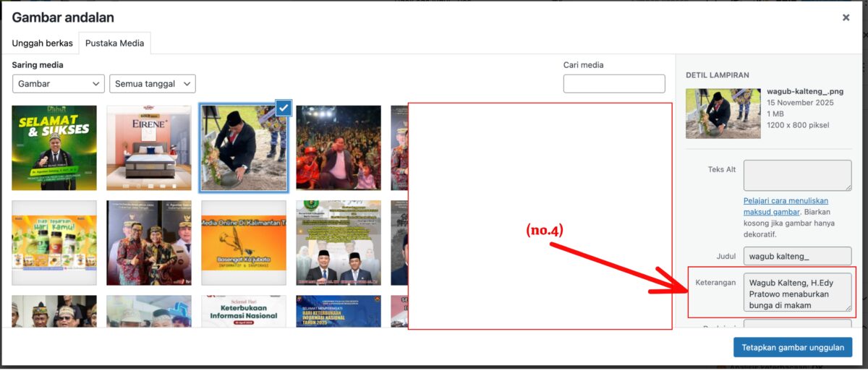Expand the Semua tanggal date filter
Image resolution: width=868 pixels, height=376 pixels.
152,84
